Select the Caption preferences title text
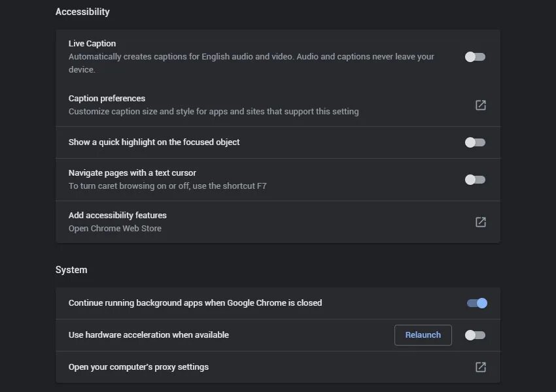 coord(107,99)
